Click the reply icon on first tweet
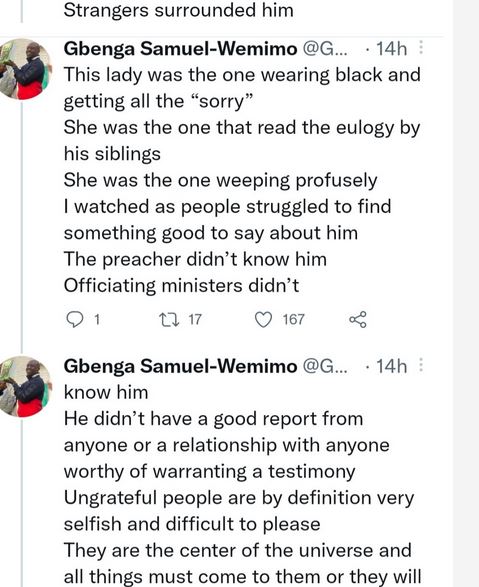 74,320
